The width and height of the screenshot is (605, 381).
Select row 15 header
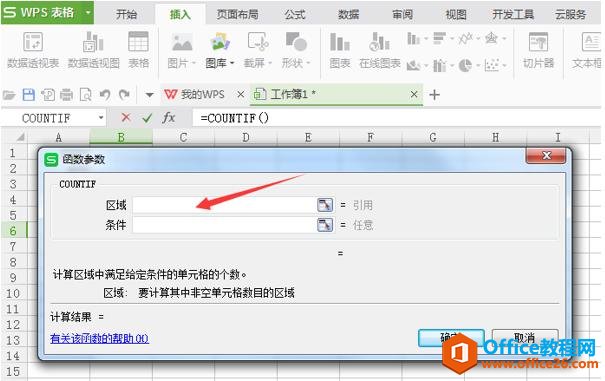coord(13,371)
